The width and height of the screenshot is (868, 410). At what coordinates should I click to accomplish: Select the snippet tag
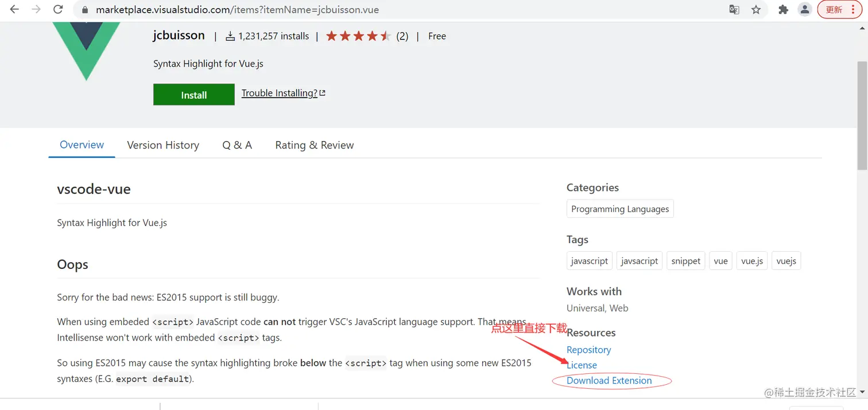click(686, 261)
